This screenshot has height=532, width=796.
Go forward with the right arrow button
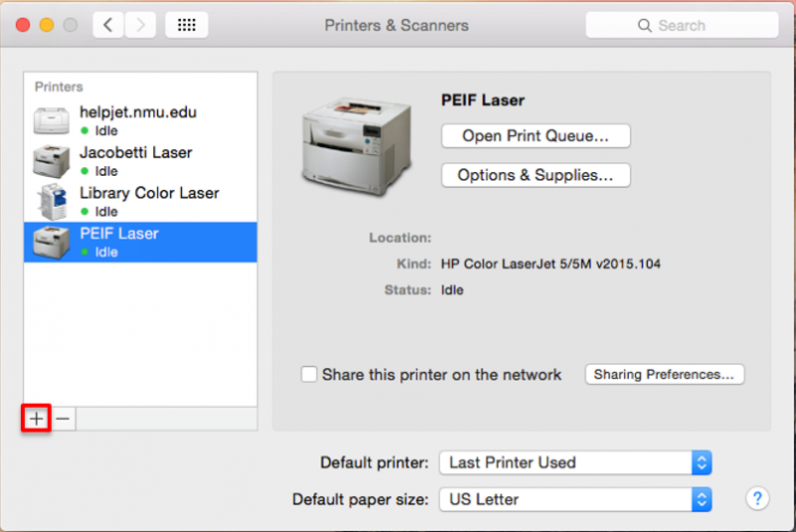[140, 25]
